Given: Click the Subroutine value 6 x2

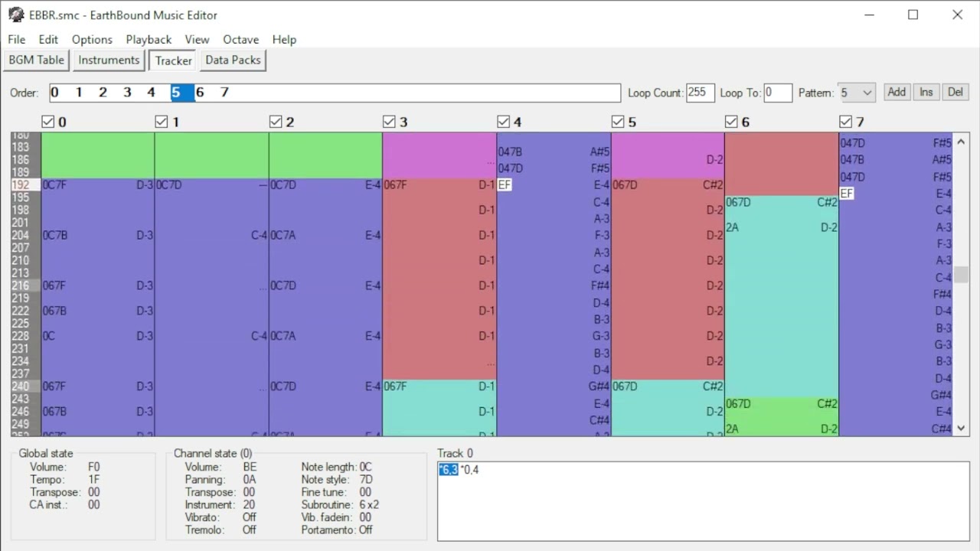Looking at the screenshot, I should tap(370, 505).
